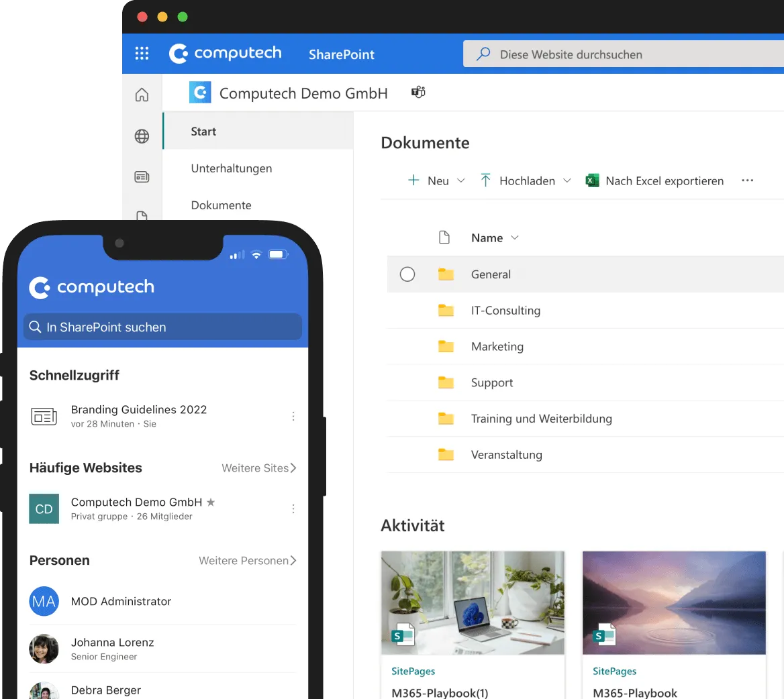
Task: Click SitePages link on M365-Playbook card
Action: click(614, 671)
